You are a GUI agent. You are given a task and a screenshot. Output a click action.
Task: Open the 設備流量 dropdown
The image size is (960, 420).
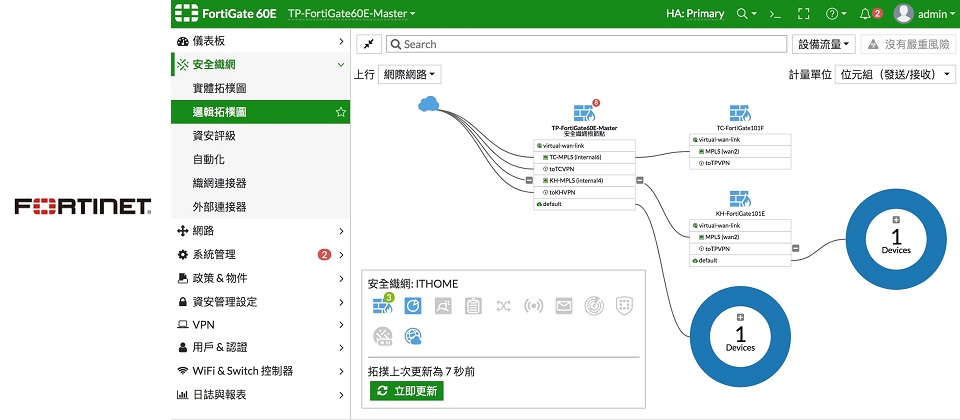point(824,44)
